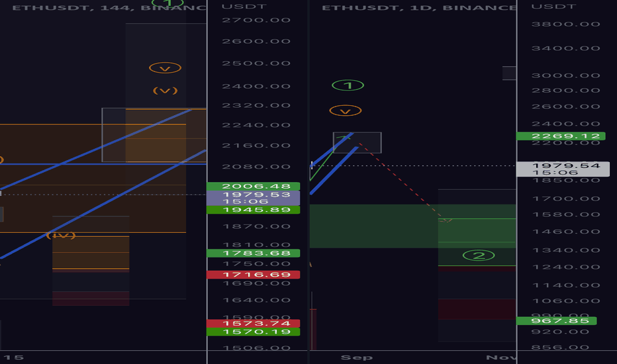Viewport: 617px width, 364px height.
Task: Select orange circled v wave label on 144 chart
Action: click(x=166, y=68)
